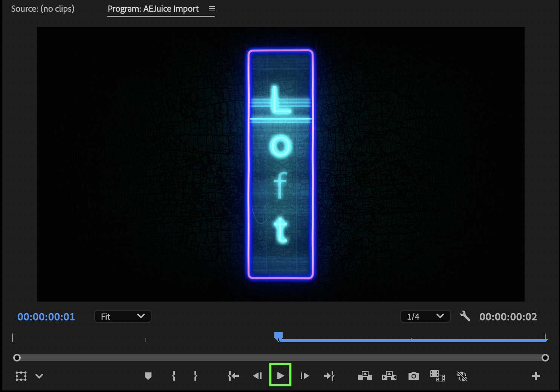The height and width of the screenshot is (392, 560).
Task: Open Button Editor with plus icon
Action: pyautogui.click(x=536, y=376)
